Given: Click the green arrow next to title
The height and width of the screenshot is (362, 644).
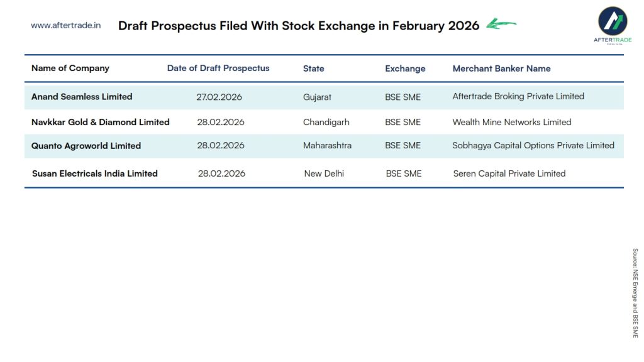Looking at the screenshot, I should pyautogui.click(x=501, y=25).
